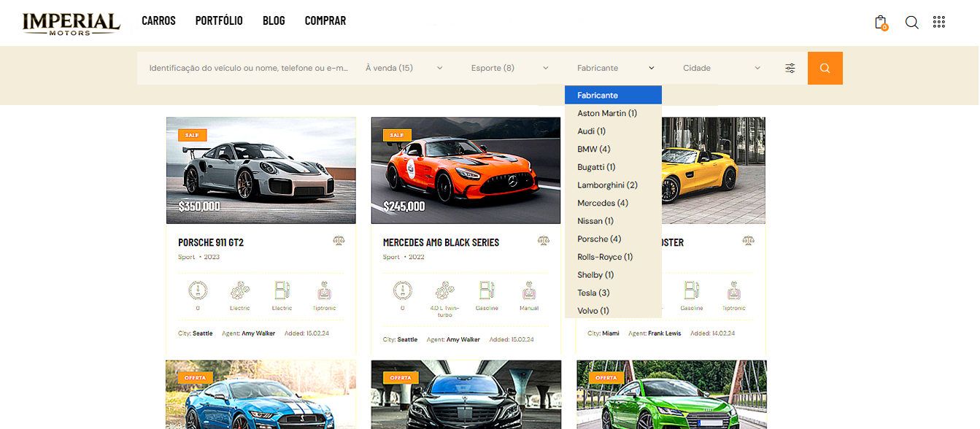
Task: Click the Imperial Motors logo
Action: tap(71, 23)
